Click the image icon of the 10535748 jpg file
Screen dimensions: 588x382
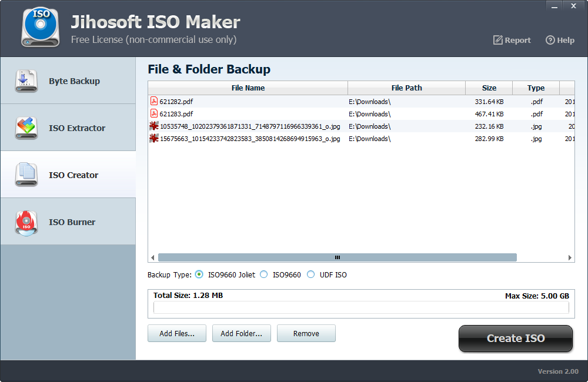[x=153, y=126]
